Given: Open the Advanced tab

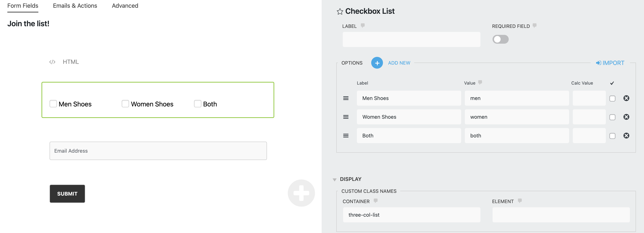Looking at the screenshot, I should click(125, 6).
